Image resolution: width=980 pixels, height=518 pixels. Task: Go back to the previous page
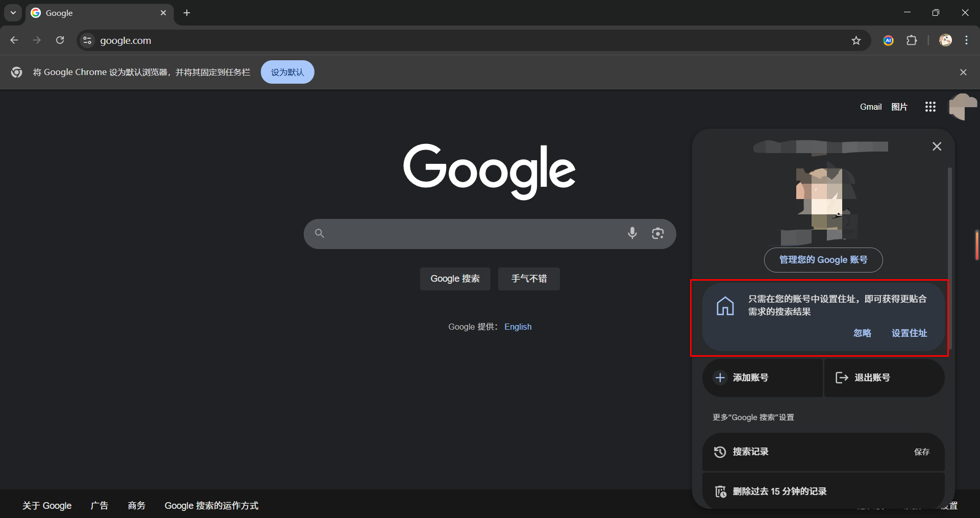[x=14, y=40]
